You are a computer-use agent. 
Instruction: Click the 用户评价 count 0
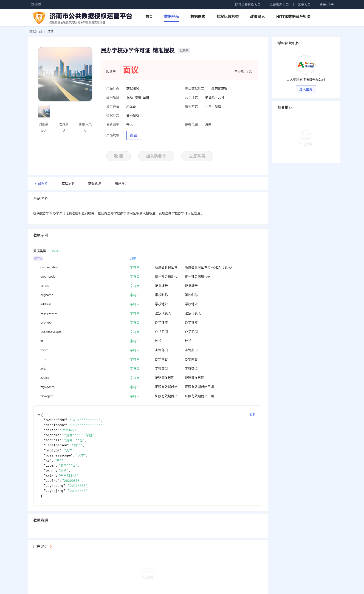(51, 546)
